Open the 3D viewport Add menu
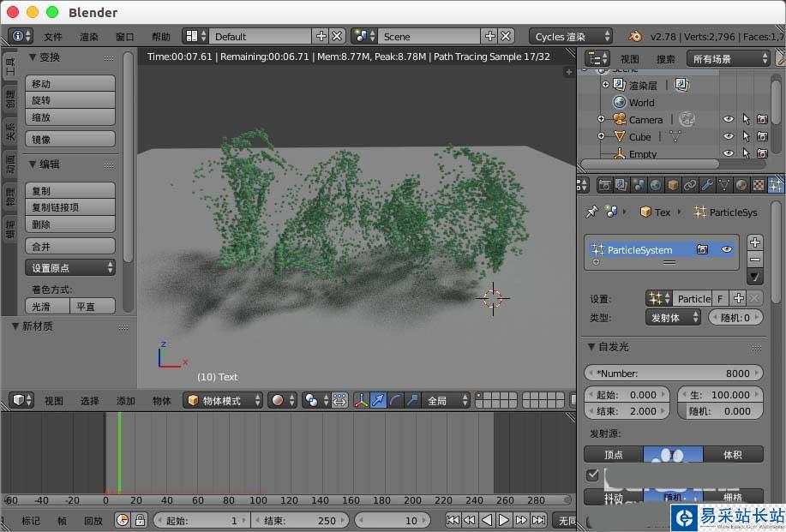Screen dimensions: 786x532 [126, 401]
